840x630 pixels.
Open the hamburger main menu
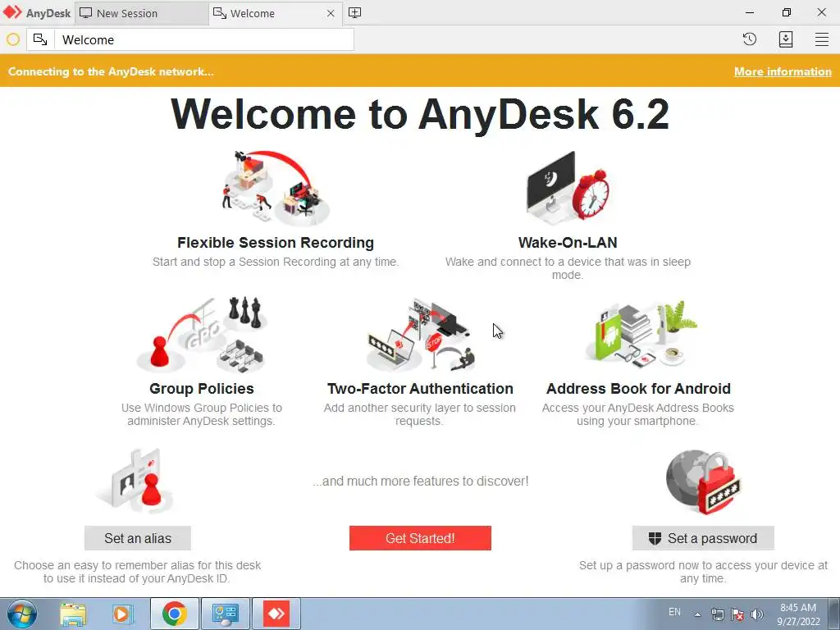click(x=822, y=39)
